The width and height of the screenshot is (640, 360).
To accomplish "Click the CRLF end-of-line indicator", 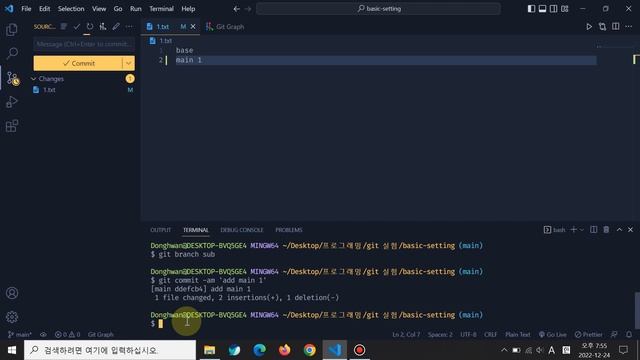I will [x=490, y=334].
